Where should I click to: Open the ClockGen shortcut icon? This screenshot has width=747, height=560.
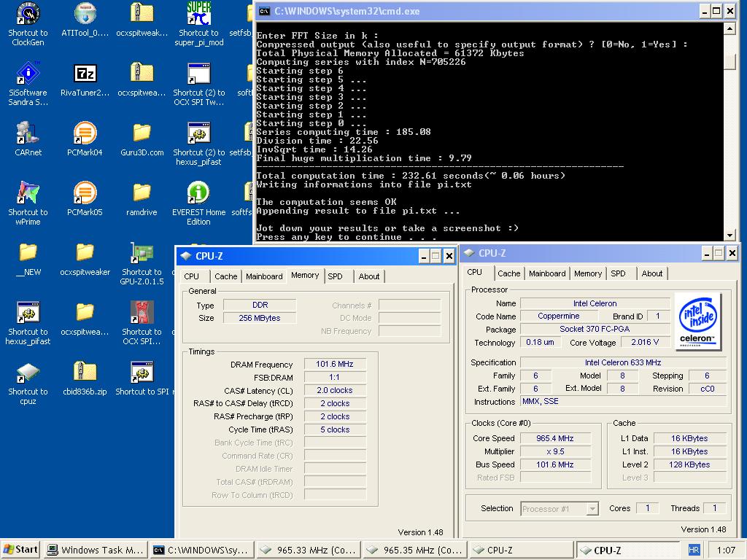pyautogui.click(x=28, y=13)
